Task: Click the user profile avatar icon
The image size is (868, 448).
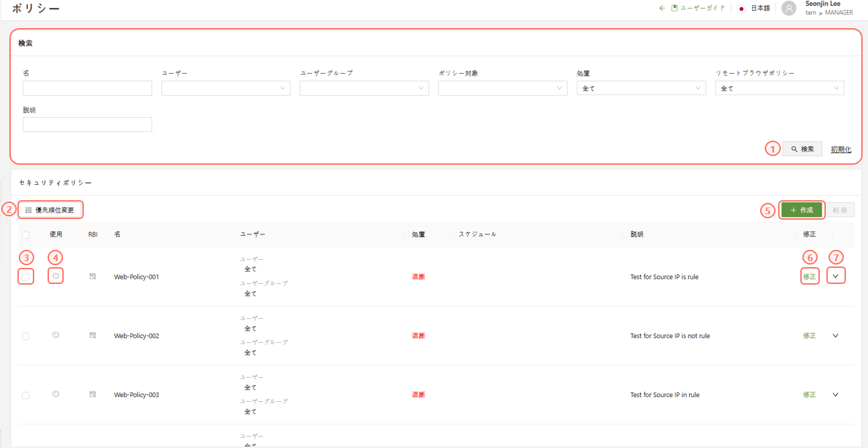Action: (x=789, y=8)
